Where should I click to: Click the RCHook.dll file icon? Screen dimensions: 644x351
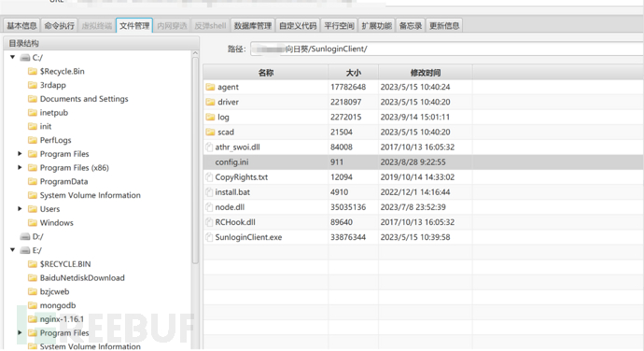click(x=209, y=222)
